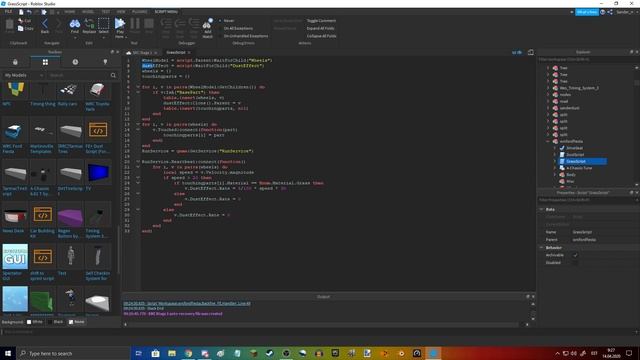Expand the sanderduni item in Explorer
This screenshot has width=640, height=360.
coord(548,108)
